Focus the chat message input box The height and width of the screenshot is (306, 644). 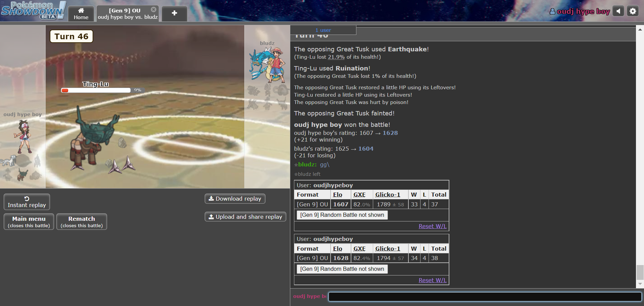pos(485,297)
